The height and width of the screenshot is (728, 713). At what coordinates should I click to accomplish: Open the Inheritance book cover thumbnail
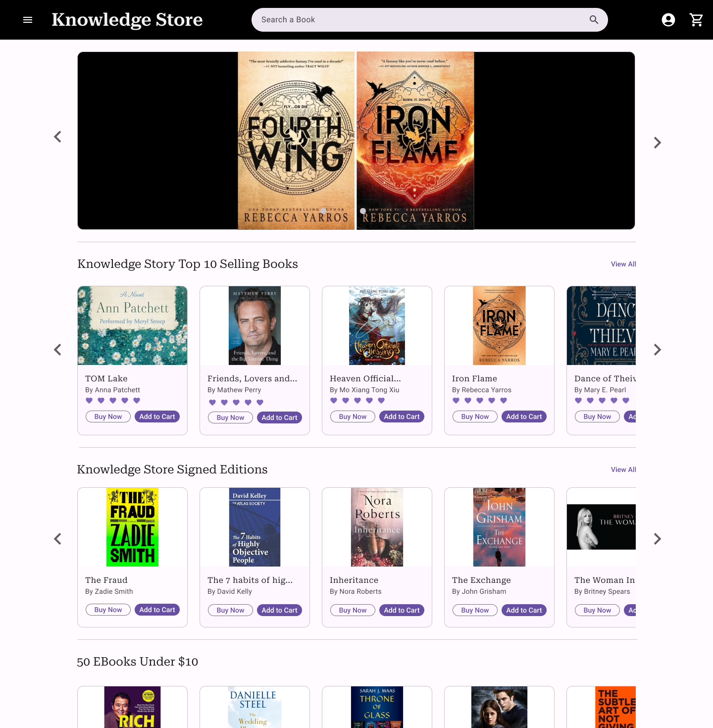click(x=377, y=527)
